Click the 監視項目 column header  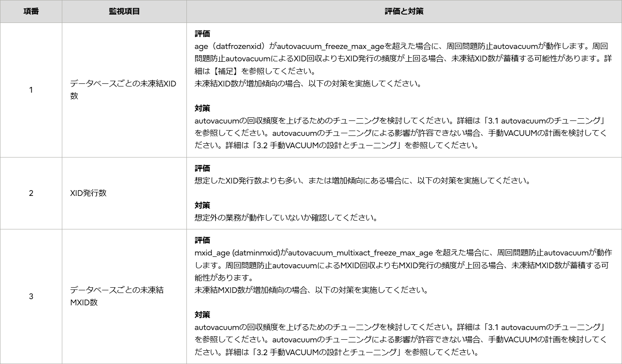(x=124, y=11)
